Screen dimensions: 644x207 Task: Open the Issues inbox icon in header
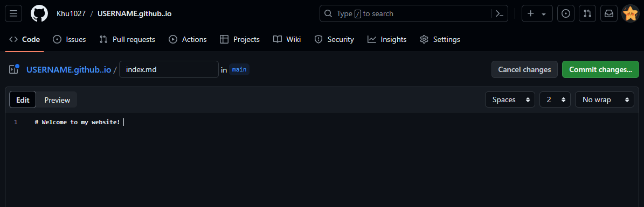pyautogui.click(x=565, y=13)
